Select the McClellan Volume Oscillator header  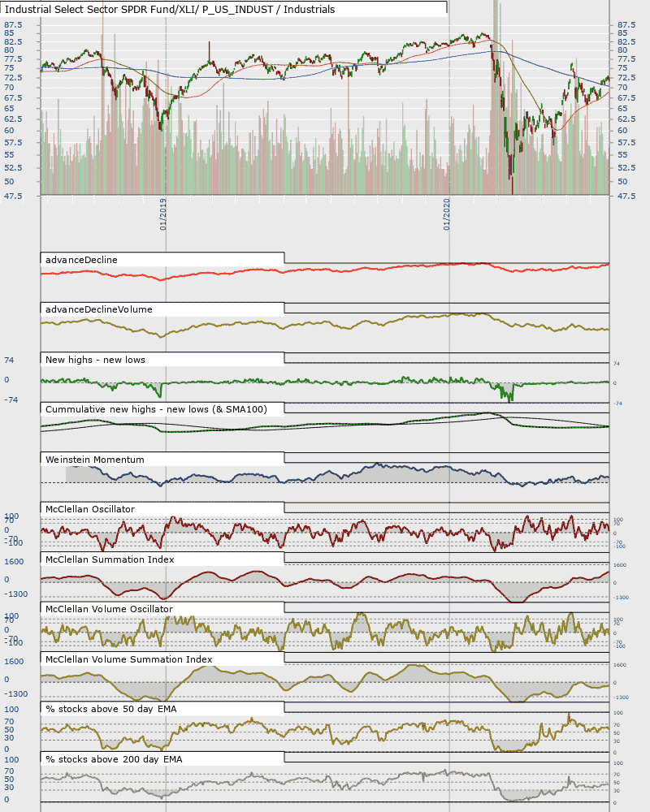tap(110, 610)
